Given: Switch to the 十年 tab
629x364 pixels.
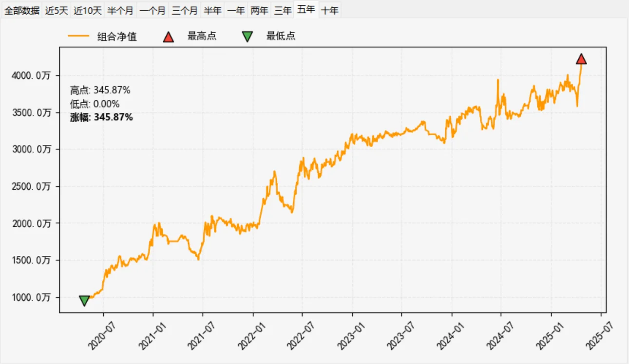Looking at the screenshot, I should [330, 10].
